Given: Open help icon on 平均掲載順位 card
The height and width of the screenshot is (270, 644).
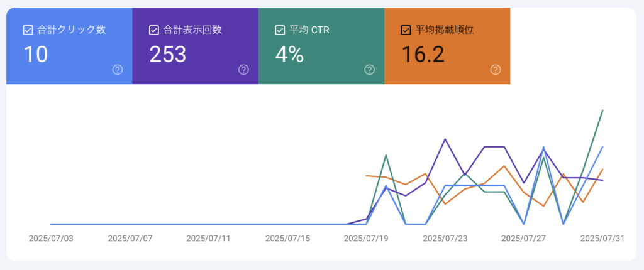Looking at the screenshot, I should coord(496,70).
